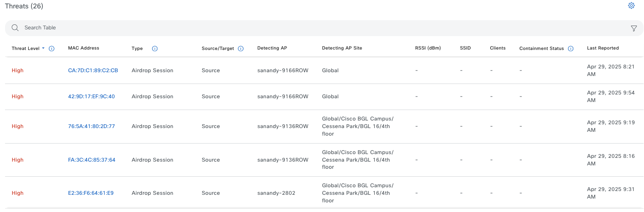Click the MAC Address column header
The height and width of the screenshot is (212, 644).
point(84,48)
